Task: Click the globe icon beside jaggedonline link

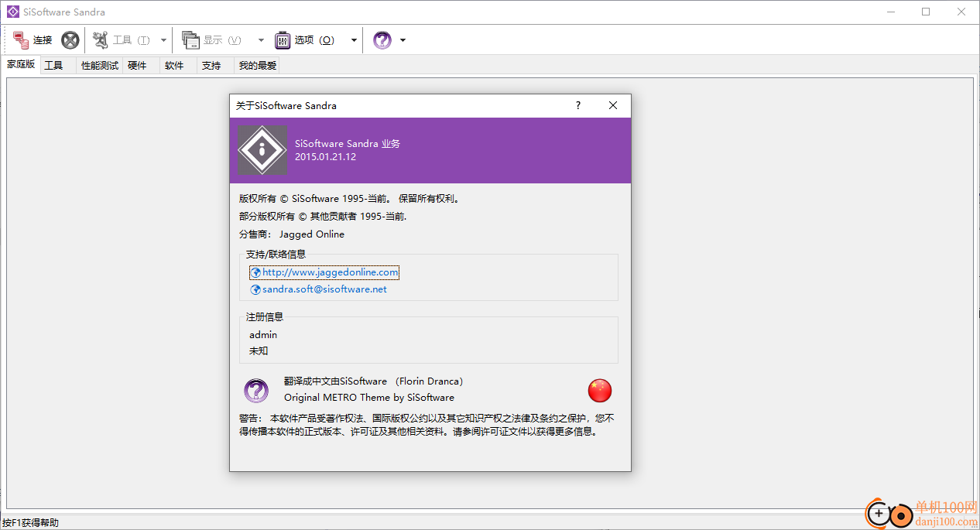Action: click(x=255, y=272)
